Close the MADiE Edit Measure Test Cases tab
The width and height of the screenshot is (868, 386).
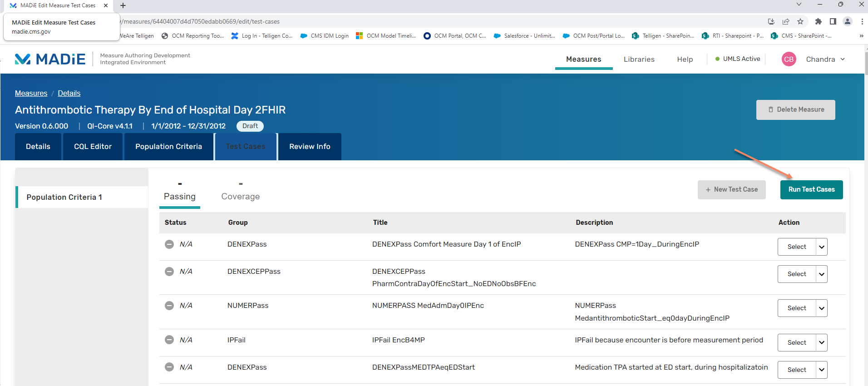tap(106, 5)
